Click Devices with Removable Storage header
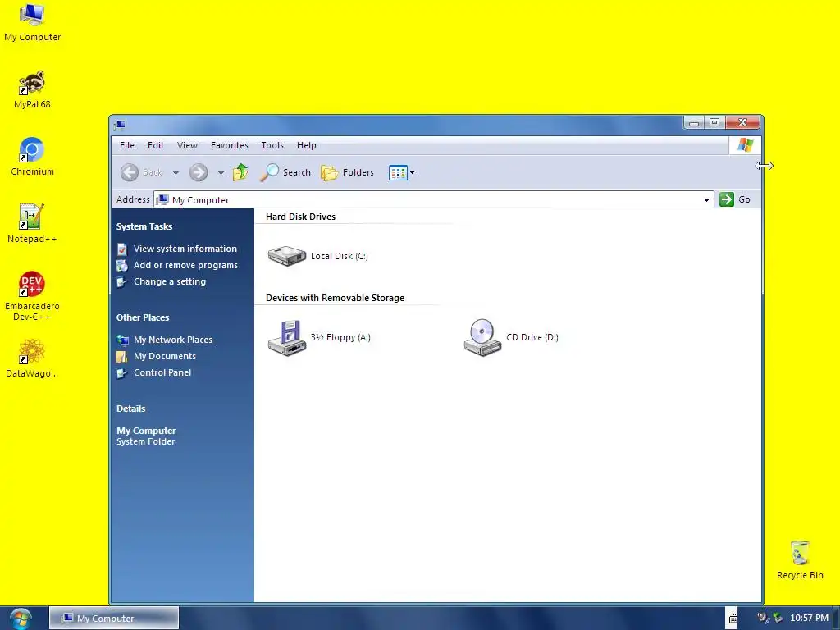Viewport: 840px width, 630px height. pos(335,298)
